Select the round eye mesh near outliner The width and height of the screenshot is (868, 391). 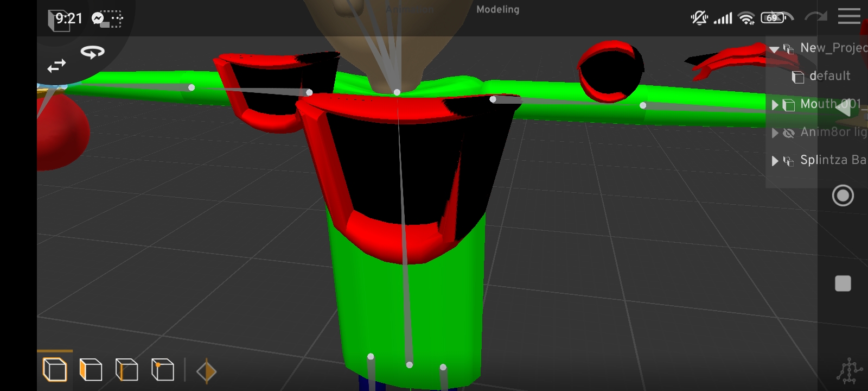click(610, 72)
